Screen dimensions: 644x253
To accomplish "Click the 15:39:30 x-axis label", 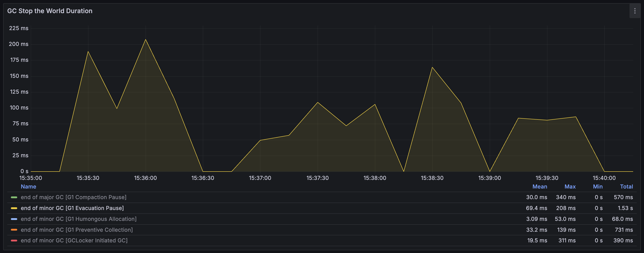I will (547, 178).
